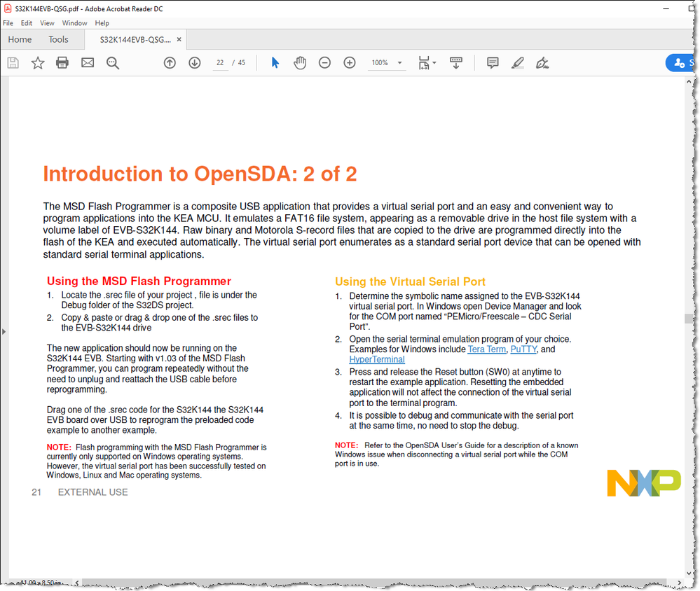The height and width of the screenshot is (591, 700).
Task: Zoom in with the plus circle icon
Action: [x=350, y=63]
